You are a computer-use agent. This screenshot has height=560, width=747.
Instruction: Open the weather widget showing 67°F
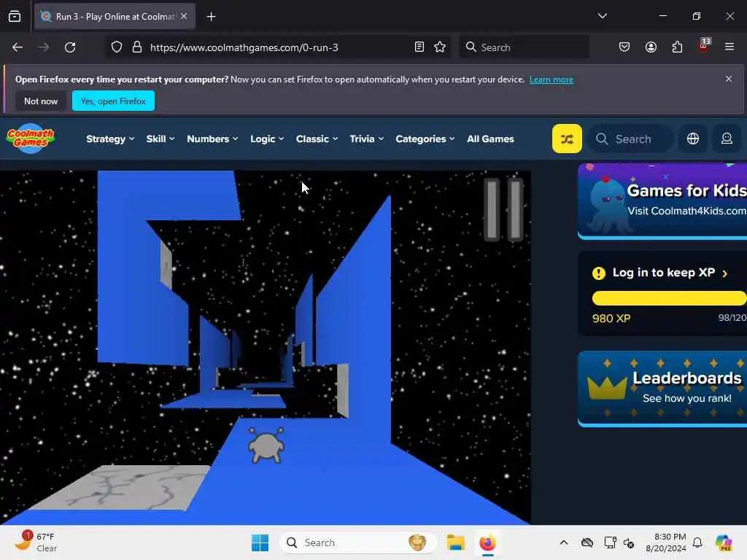click(x=35, y=542)
